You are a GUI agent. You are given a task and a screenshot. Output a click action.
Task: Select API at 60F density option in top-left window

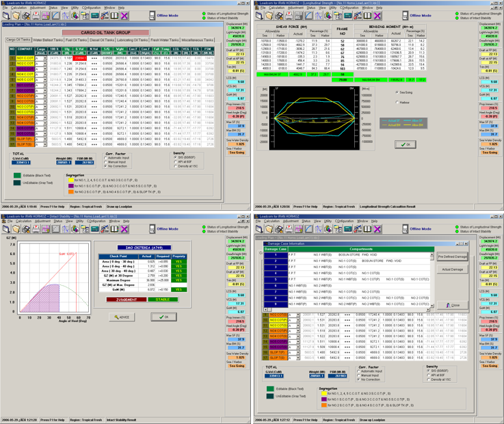click(x=176, y=163)
